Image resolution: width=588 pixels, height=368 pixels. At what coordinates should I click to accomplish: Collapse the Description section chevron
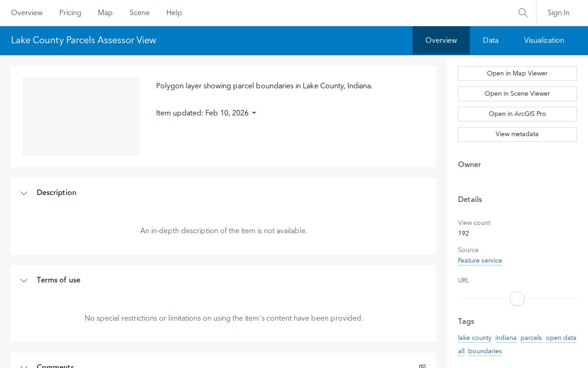(x=24, y=193)
